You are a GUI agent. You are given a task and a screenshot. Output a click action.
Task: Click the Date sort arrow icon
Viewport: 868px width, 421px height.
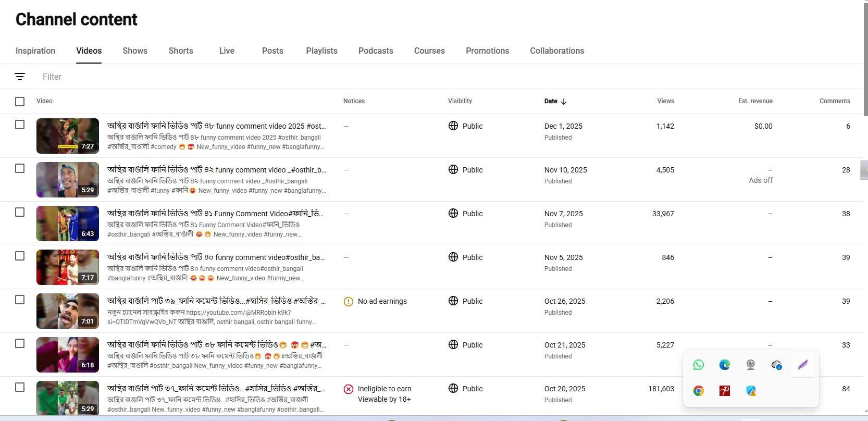(564, 102)
